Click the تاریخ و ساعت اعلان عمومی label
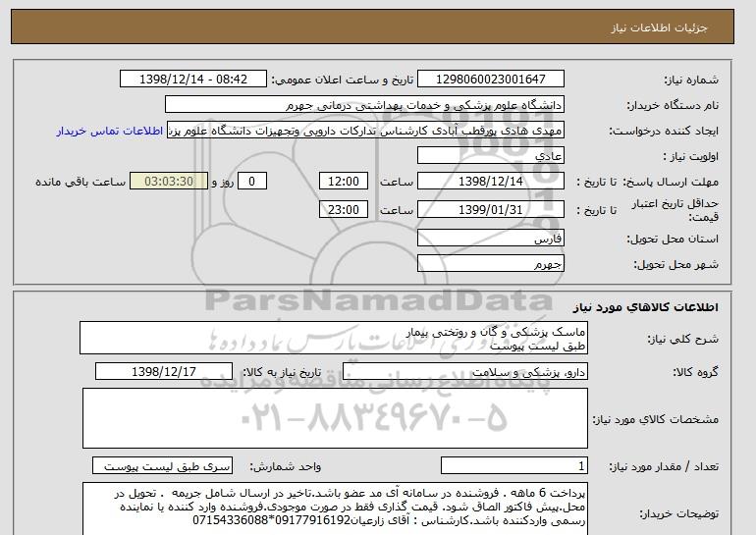756x535 pixels. click(343, 80)
